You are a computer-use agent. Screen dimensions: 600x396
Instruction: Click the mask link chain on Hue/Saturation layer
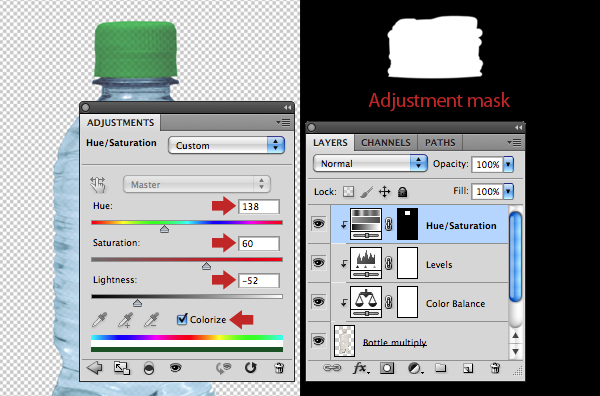[x=389, y=224]
